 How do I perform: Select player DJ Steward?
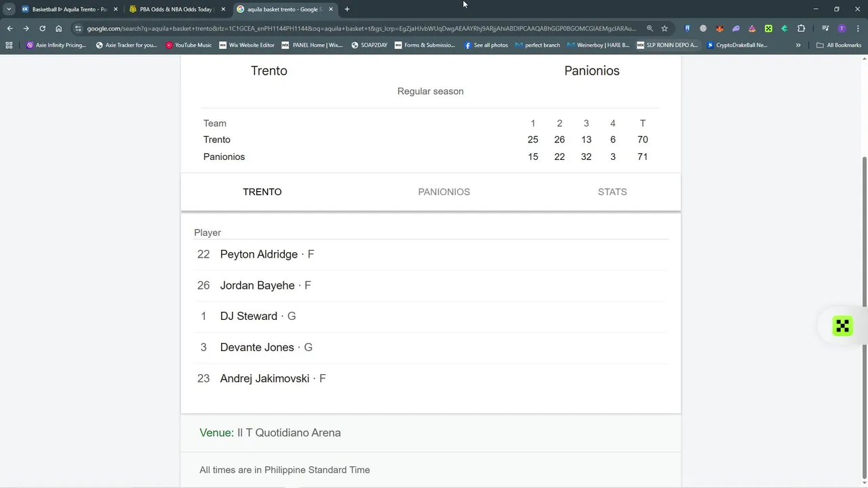click(249, 317)
